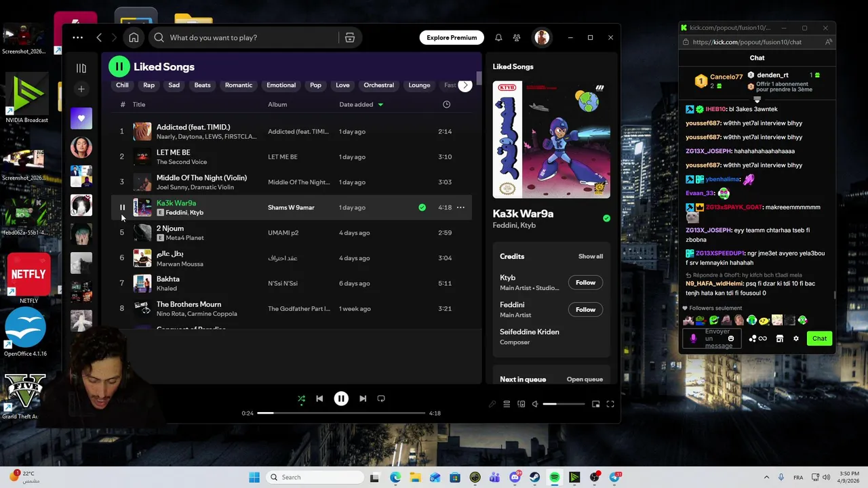
Task: Show hidden system tray icons
Action: (766, 477)
